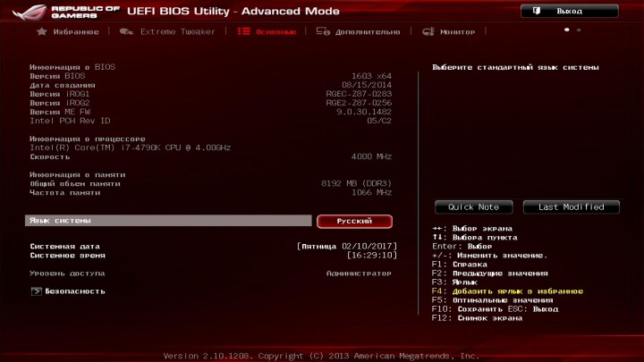Image resolution: width=644 pixels, height=362 pixels.
Task: Click the American Megatrends copyright line
Action: tap(321, 356)
